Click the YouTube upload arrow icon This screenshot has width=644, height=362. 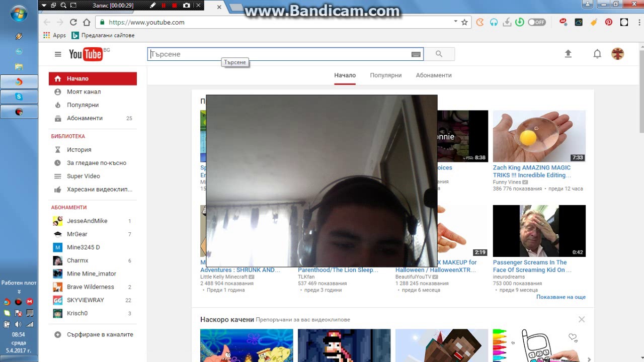568,54
